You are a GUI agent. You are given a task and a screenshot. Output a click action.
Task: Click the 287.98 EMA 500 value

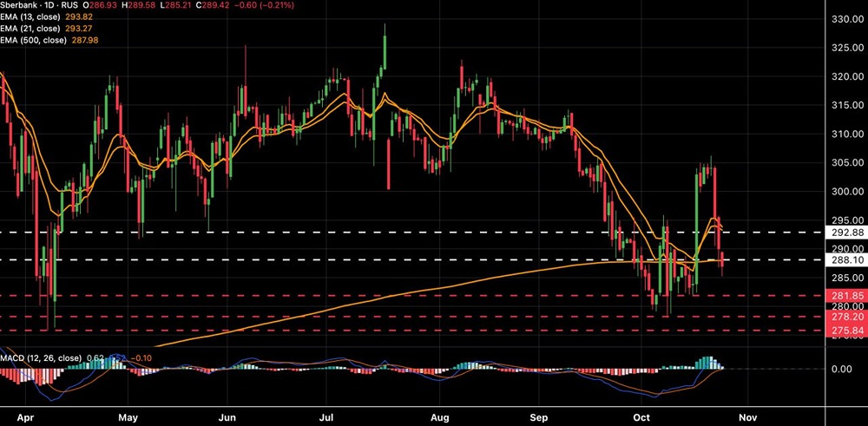pyautogui.click(x=85, y=41)
